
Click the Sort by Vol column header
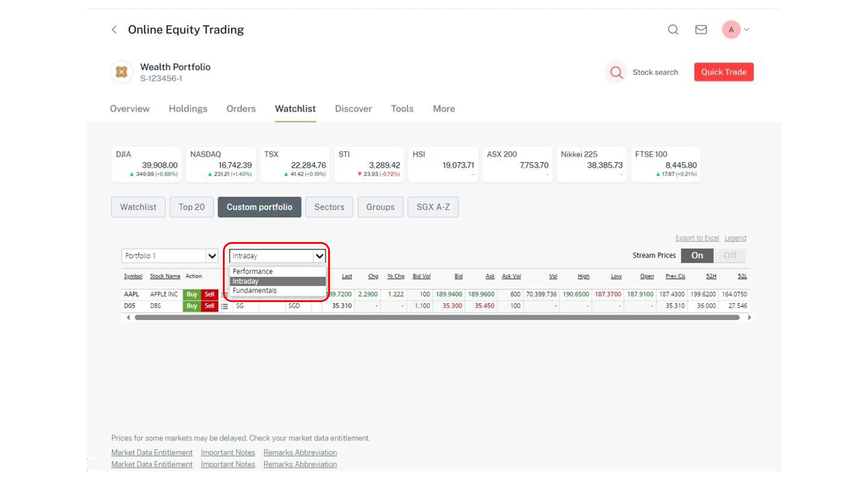(x=553, y=276)
